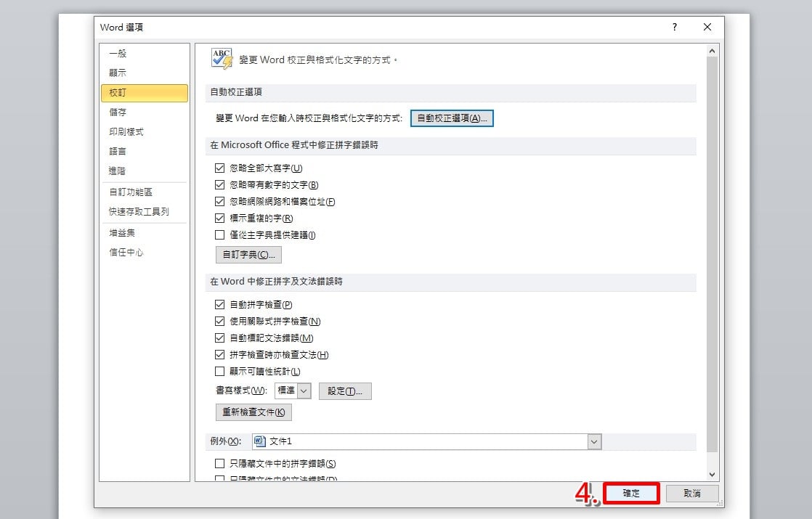Toggle 忽略網際網路和檔案位址(F) checkbox
Image resolution: width=812 pixels, height=519 pixels.
tap(219, 201)
